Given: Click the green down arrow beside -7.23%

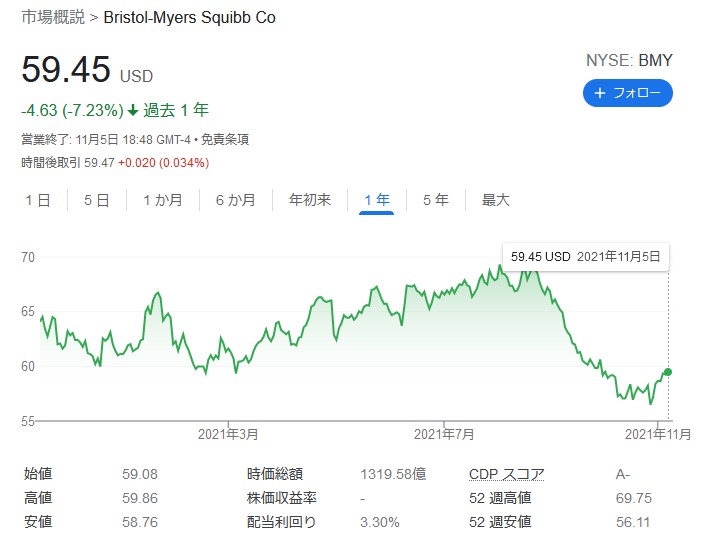Looking at the screenshot, I should pos(133,110).
